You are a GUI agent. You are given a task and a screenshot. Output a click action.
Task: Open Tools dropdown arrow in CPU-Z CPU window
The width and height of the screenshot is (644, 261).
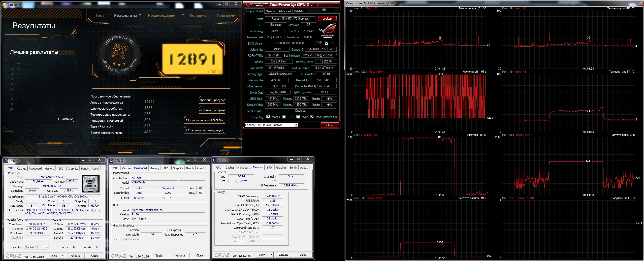coord(63,256)
